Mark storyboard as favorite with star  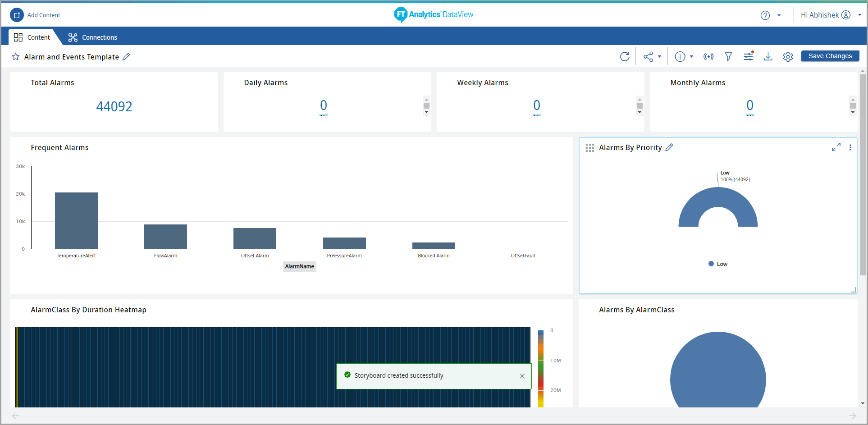16,57
